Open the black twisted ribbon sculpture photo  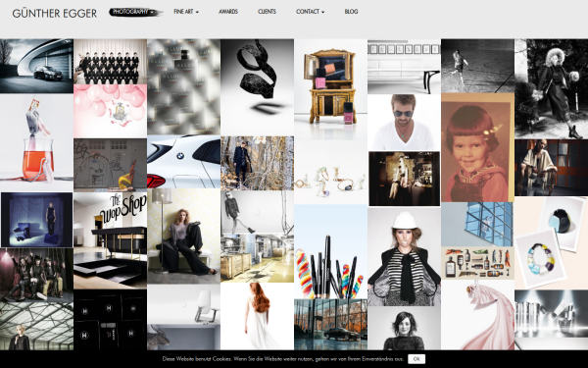coord(257,87)
